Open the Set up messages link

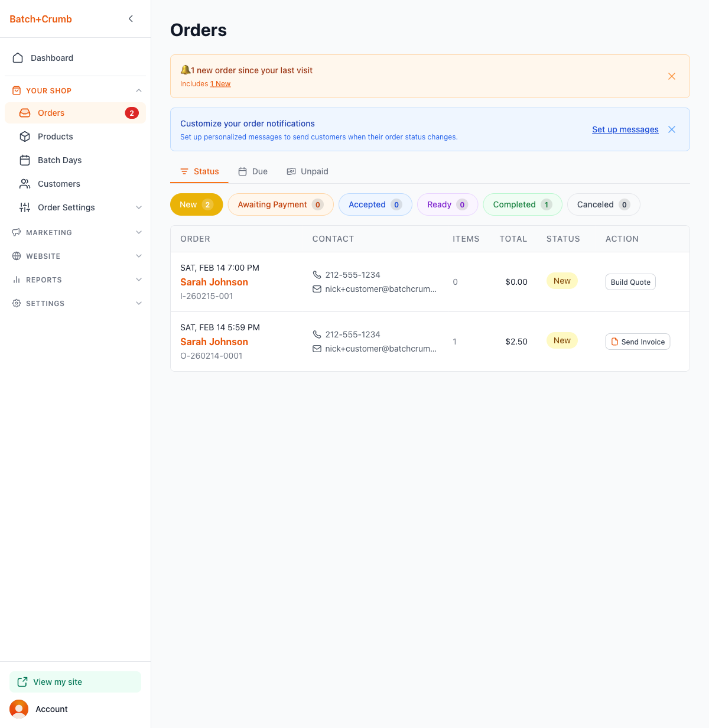[x=625, y=129]
